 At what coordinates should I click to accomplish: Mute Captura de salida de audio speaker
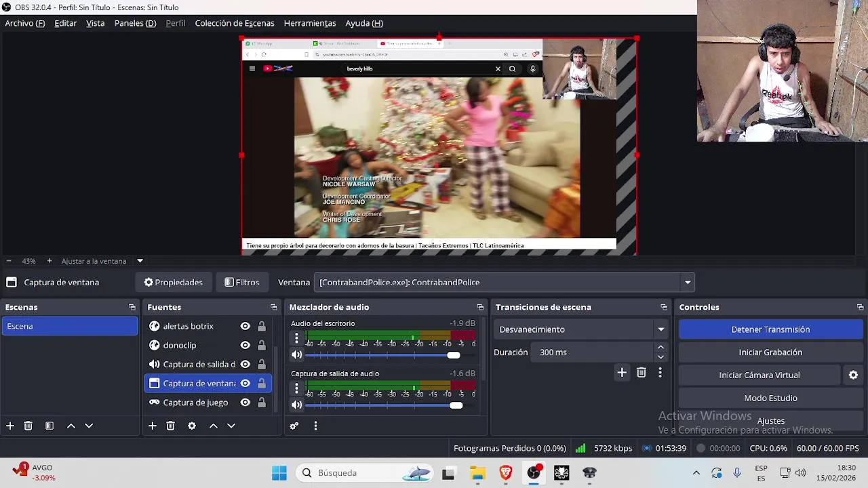[x=296, y=405]
